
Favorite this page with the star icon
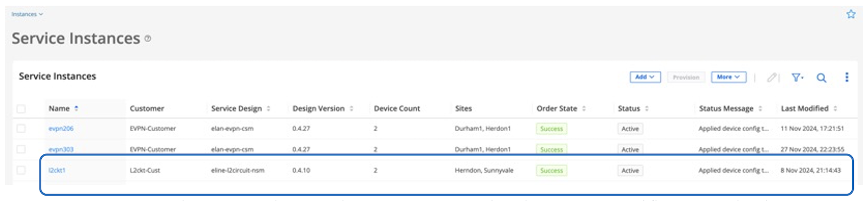[x=851, y=14]
